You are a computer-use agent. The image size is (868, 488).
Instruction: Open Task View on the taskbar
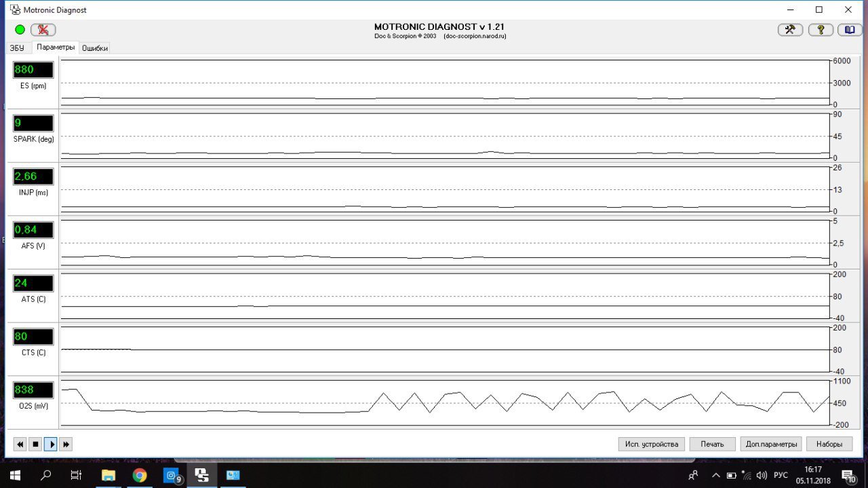click(x=77, y=475)
